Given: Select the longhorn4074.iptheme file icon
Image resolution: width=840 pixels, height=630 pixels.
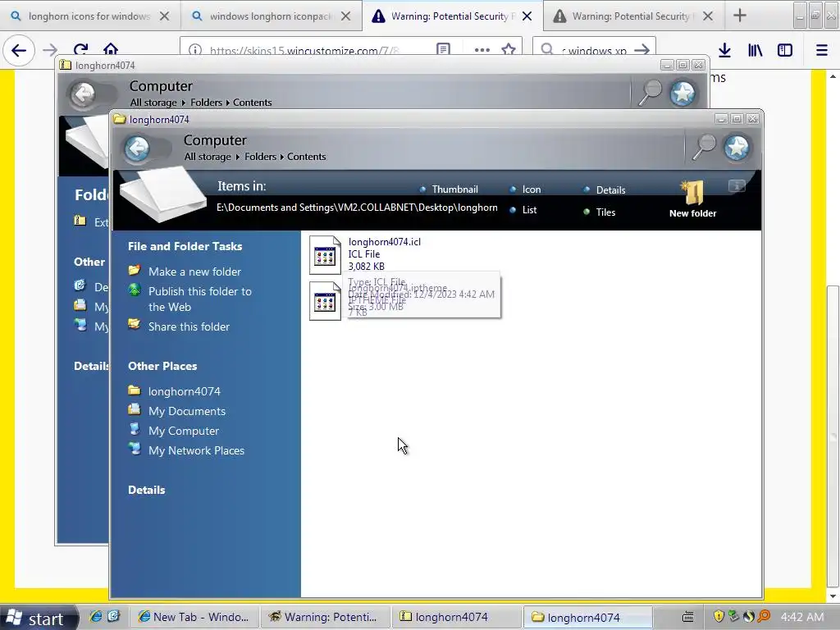Looking at the screenshot, I should (x=325, y=301).
